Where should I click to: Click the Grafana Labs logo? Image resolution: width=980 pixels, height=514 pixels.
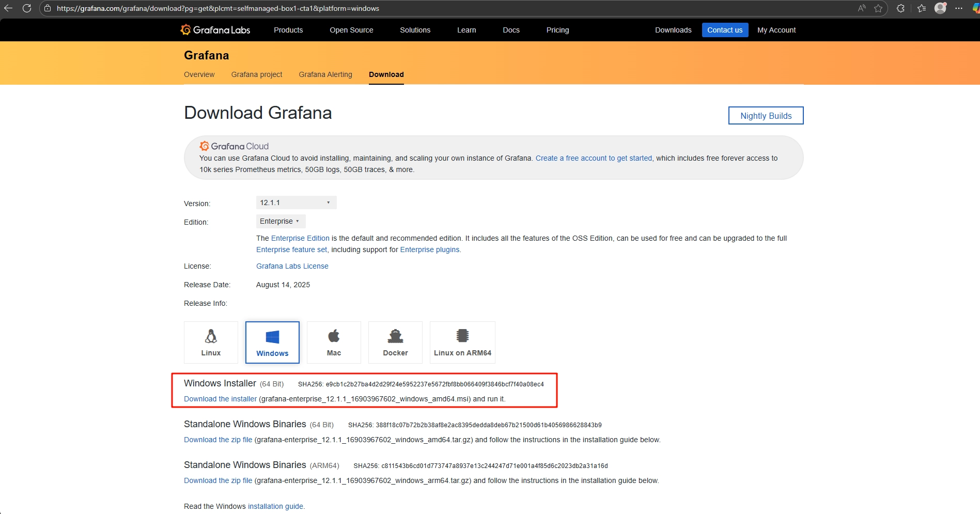click(x=215, y=30)
